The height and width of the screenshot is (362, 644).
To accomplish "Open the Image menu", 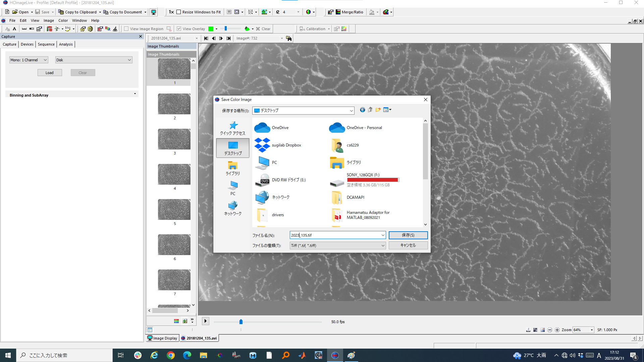I will point(49,20).
